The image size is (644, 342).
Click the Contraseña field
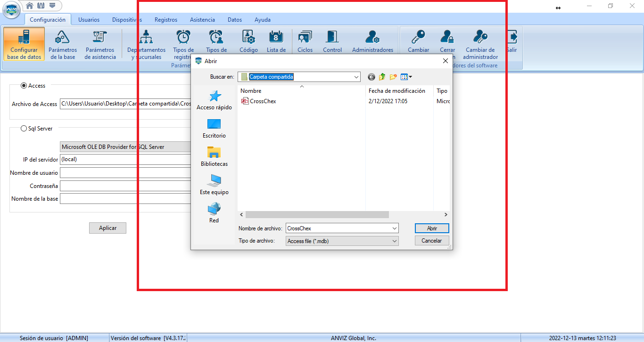pos(125,186)
